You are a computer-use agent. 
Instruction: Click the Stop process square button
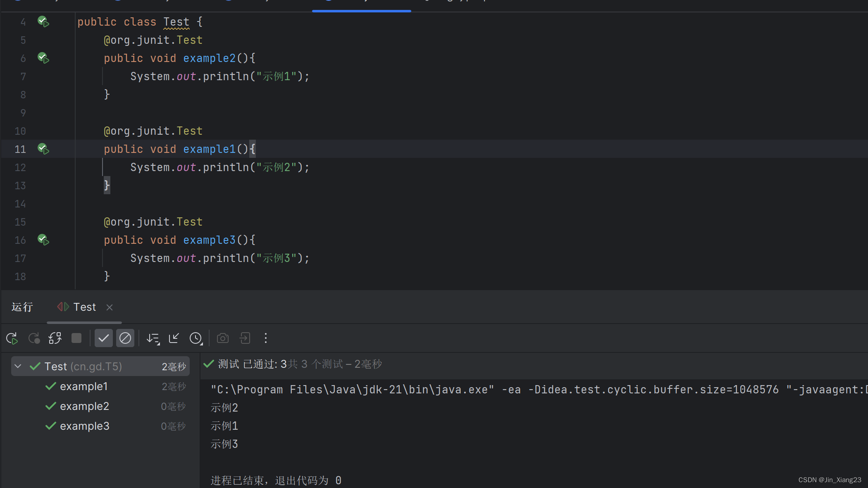76,338
